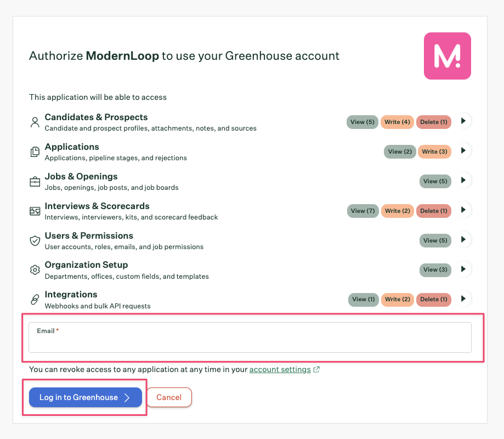Click View (5) badge for Jobs & Openings

435,181
